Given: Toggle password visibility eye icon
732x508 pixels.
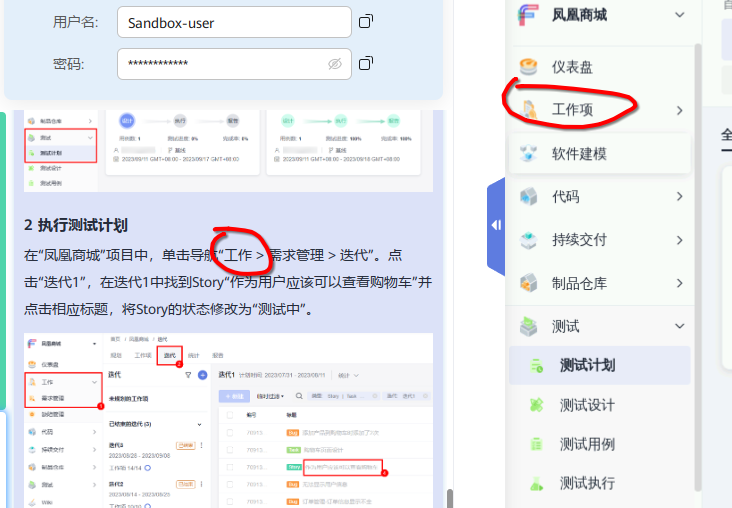Looking at the screenshot, I should [x=335, y=64].
